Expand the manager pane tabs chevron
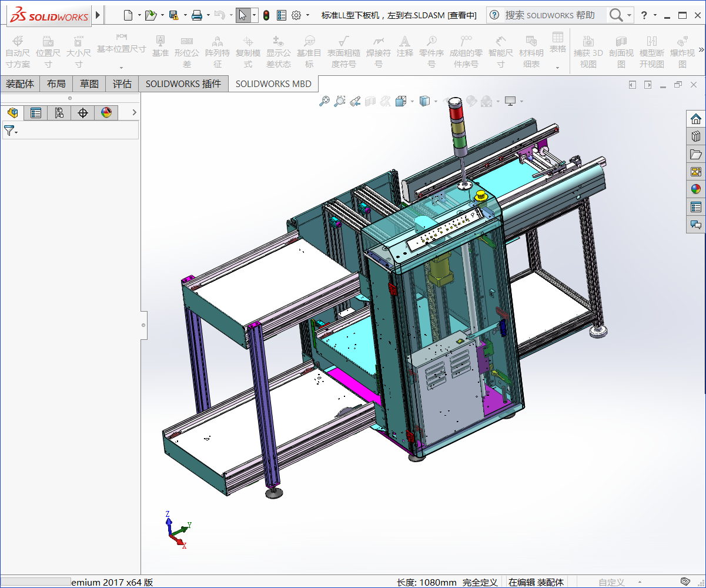This screenshot has width=706, height=588. coord(134,112)
